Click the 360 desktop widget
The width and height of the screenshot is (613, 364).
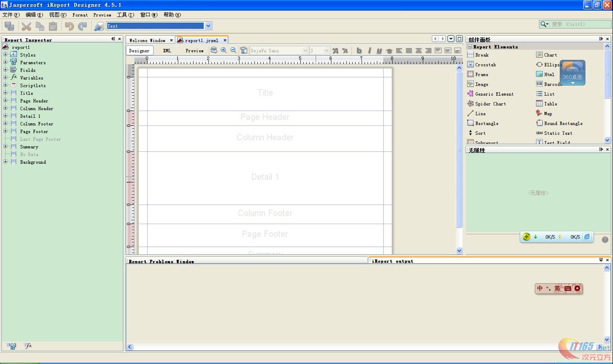point(573,72)
